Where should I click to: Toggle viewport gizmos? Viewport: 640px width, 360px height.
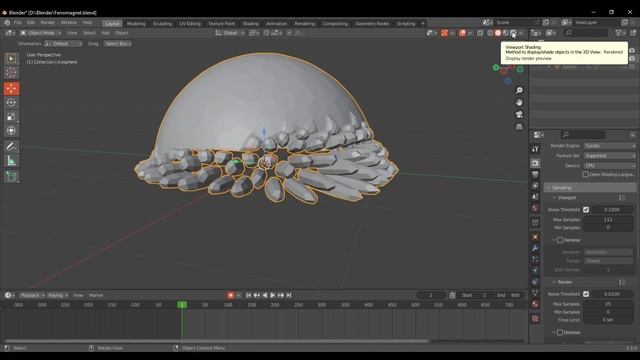tap(444, 33)
